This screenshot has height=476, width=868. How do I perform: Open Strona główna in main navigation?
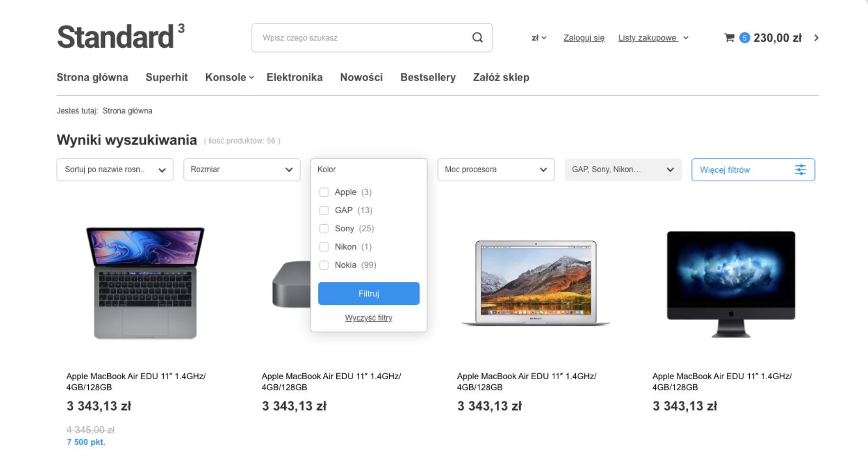tap(93, 77)
